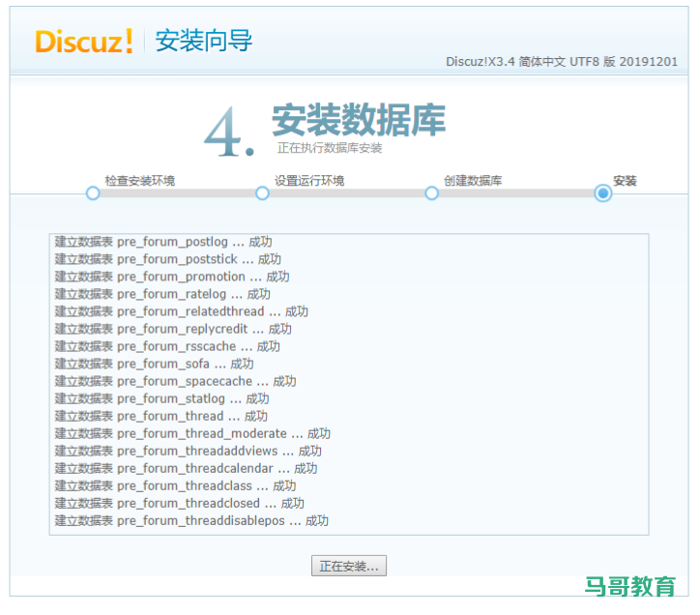The width and height of the screenshot is (700, 615).
Task: Select the pre_forum_poststick log line
Action: point(168,259)
